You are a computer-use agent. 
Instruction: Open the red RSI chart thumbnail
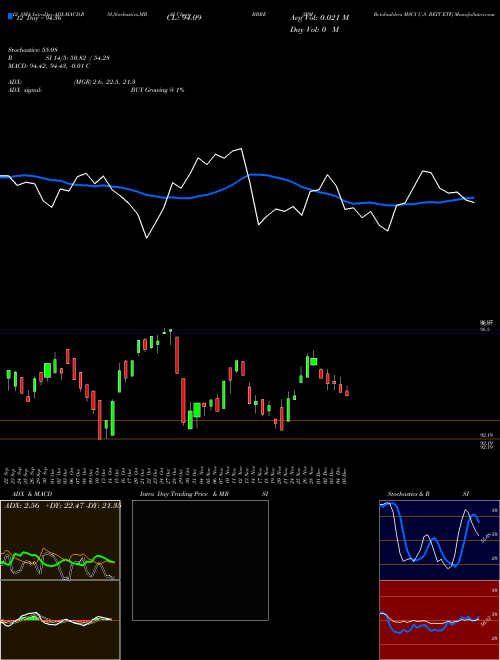pyautogui.click(x=439, y=620)
